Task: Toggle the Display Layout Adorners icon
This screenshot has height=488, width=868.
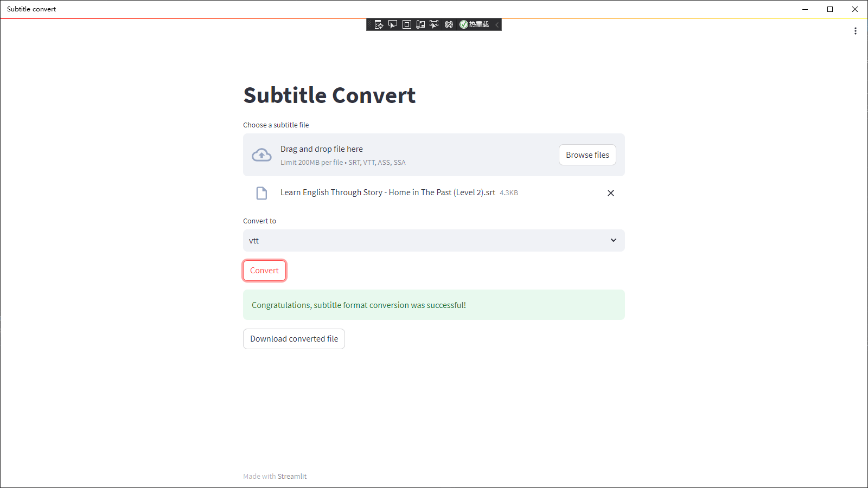Action: 407,24
